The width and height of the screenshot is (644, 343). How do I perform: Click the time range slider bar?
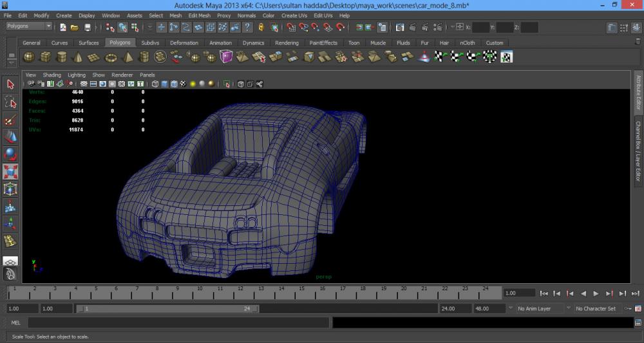[167, 309]
